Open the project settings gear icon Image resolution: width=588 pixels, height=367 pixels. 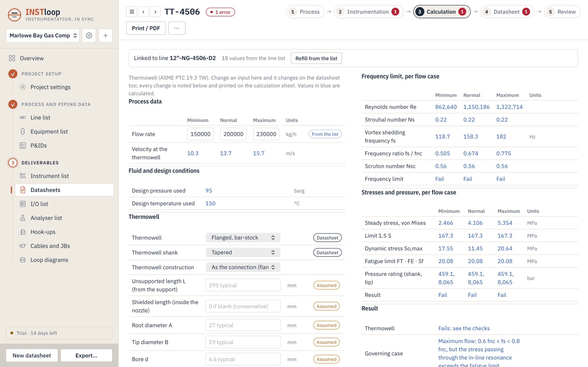click(x=89, y=36)
